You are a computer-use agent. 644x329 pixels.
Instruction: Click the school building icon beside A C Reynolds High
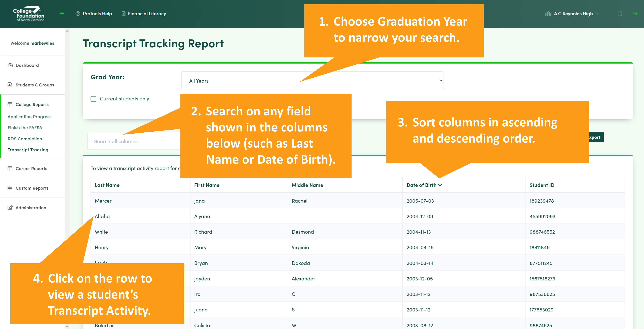click(548, 14)
